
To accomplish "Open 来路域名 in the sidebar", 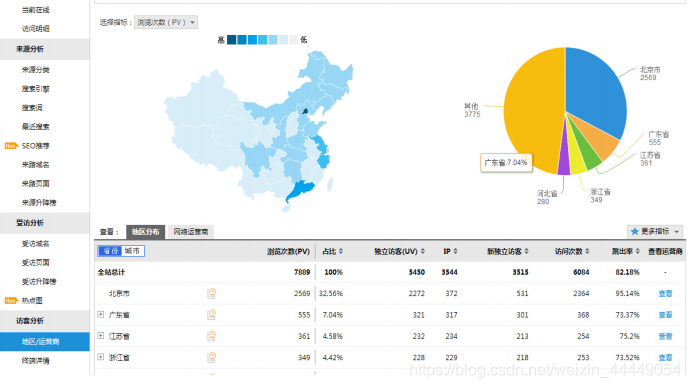I will point(36,165).
